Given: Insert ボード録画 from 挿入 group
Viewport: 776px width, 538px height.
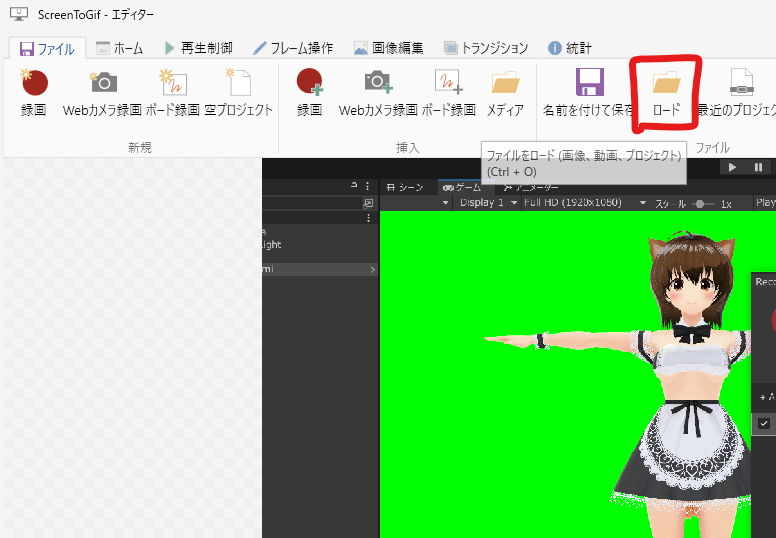Looking at the screenshot, I should coord(449,93).
